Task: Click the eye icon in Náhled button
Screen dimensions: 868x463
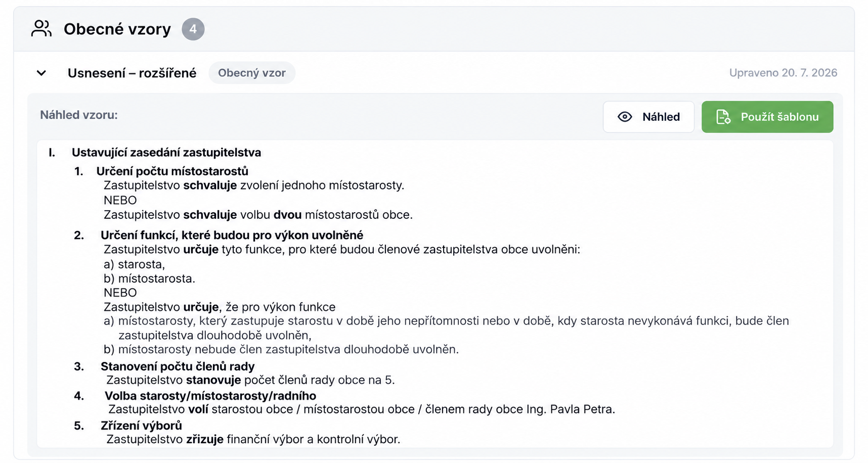Action: pyautogui.click(x=625, y=117)
